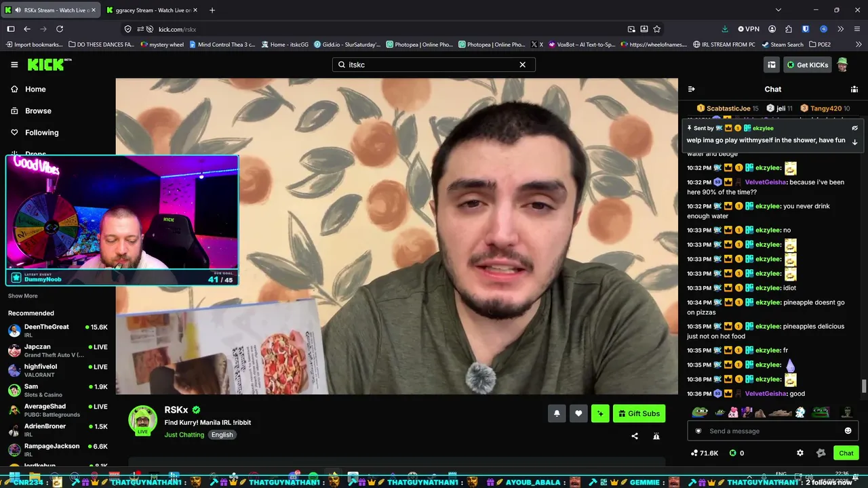Click the English language tag
Screen dimensions: 868x488
(x=222, y=434)
